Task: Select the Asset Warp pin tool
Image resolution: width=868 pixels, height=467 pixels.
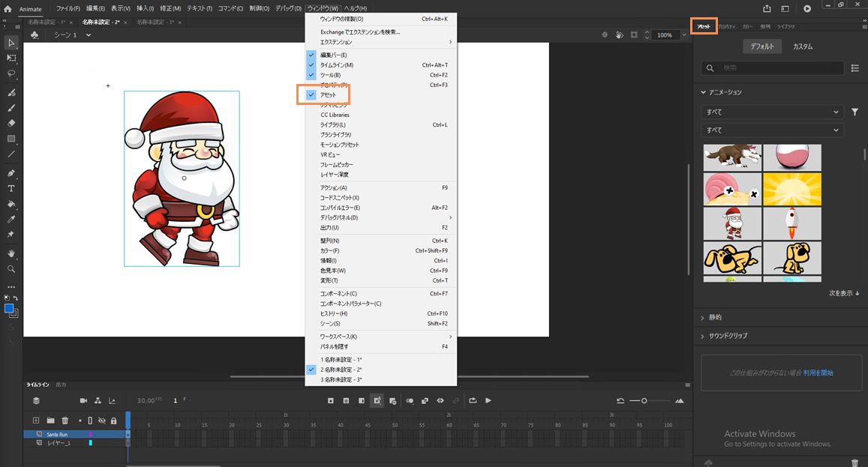Action: click(x=11, y=234)
